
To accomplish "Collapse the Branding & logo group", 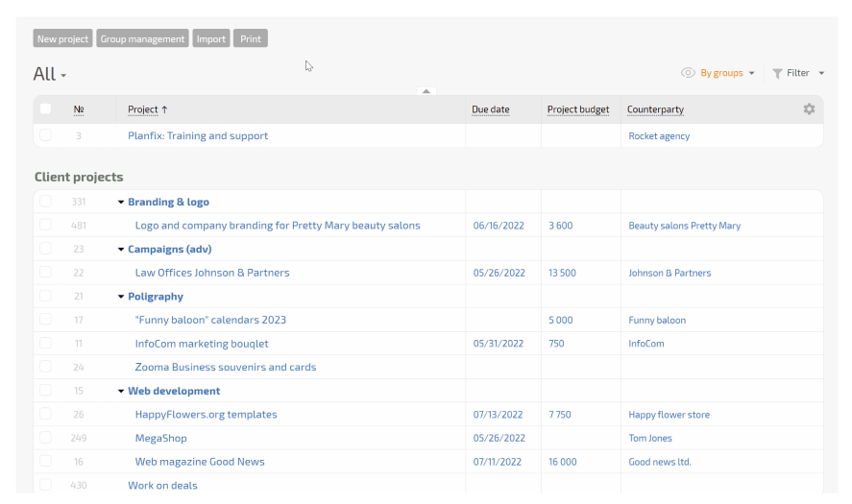I will 121,203.
